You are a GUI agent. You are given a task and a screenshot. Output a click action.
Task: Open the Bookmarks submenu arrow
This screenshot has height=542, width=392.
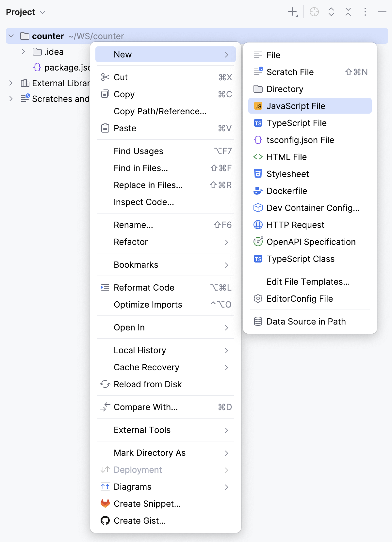pos(226,265)
